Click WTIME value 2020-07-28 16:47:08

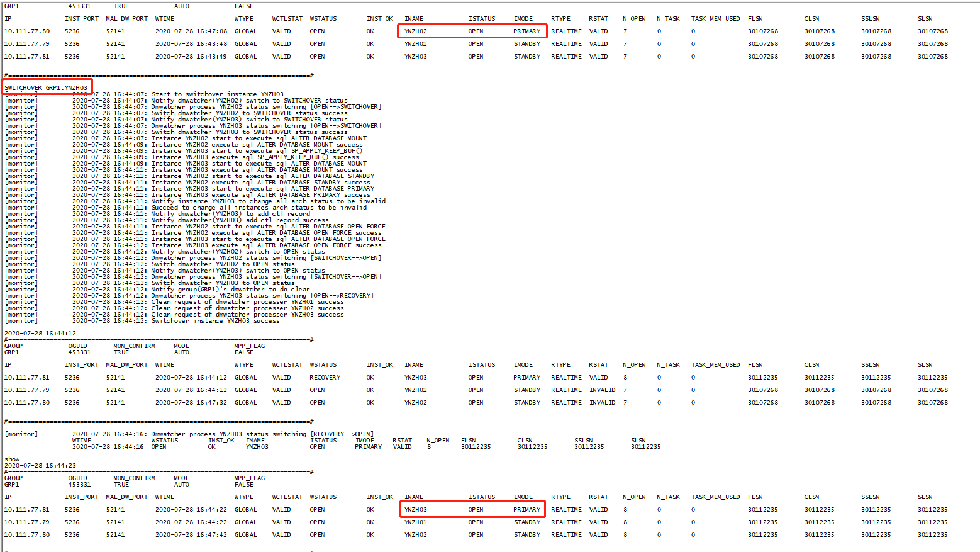tap(191, 31)
